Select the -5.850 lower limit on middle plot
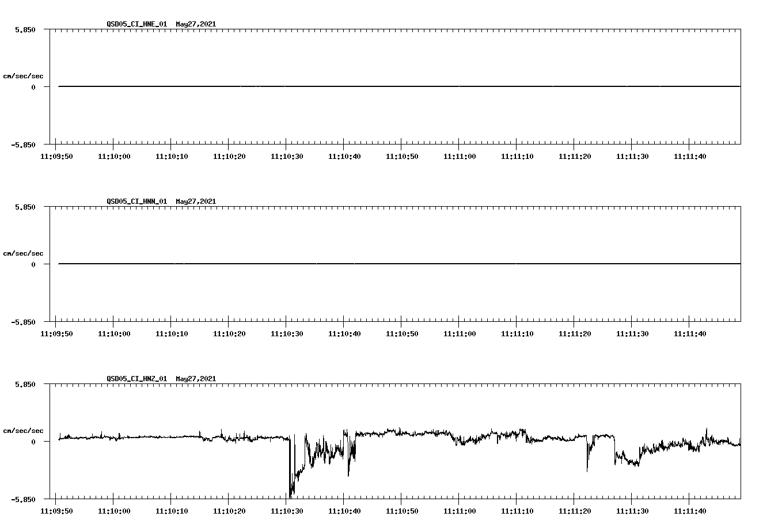The width and height of the screenshot is (782, 532). (23, 322)
